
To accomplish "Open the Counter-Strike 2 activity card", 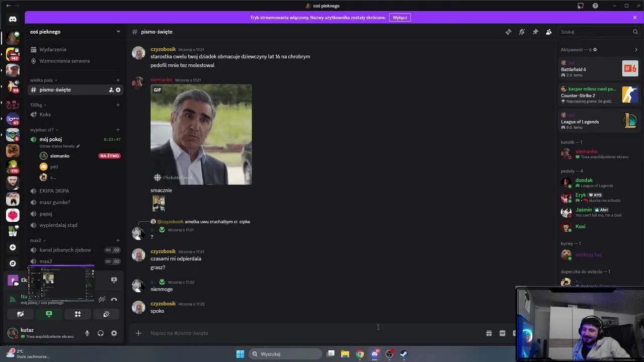I will (599, 95).
